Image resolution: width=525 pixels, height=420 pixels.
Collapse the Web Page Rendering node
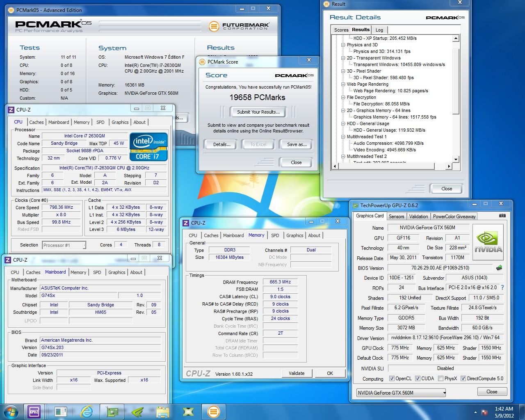[343, 84]
